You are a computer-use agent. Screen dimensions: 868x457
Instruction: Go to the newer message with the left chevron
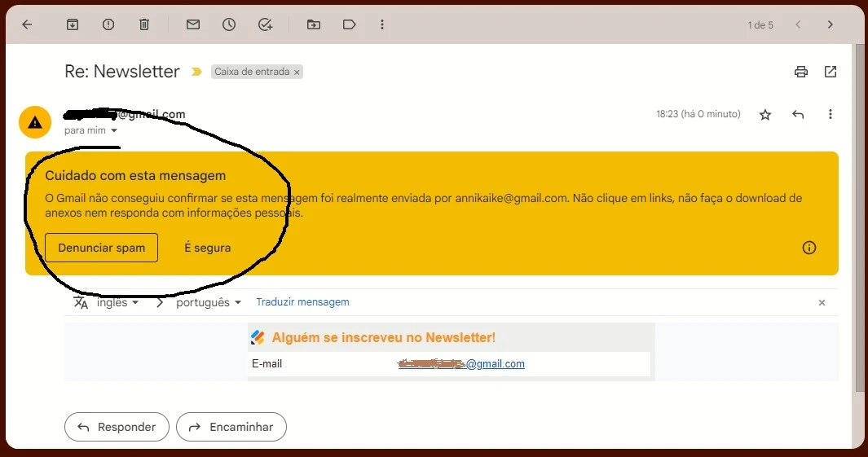[798, 24]
